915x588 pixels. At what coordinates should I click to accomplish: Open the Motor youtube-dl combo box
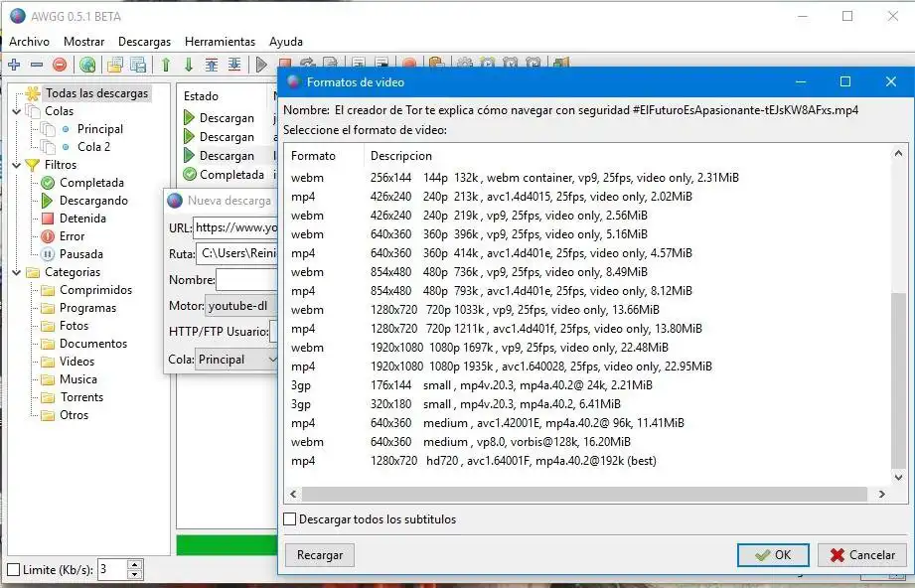[241, 306]
